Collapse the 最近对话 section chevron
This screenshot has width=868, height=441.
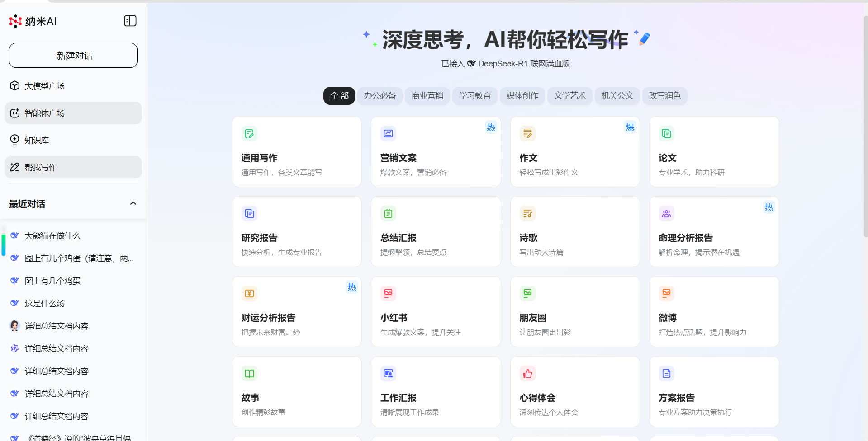tap(133, 203)
